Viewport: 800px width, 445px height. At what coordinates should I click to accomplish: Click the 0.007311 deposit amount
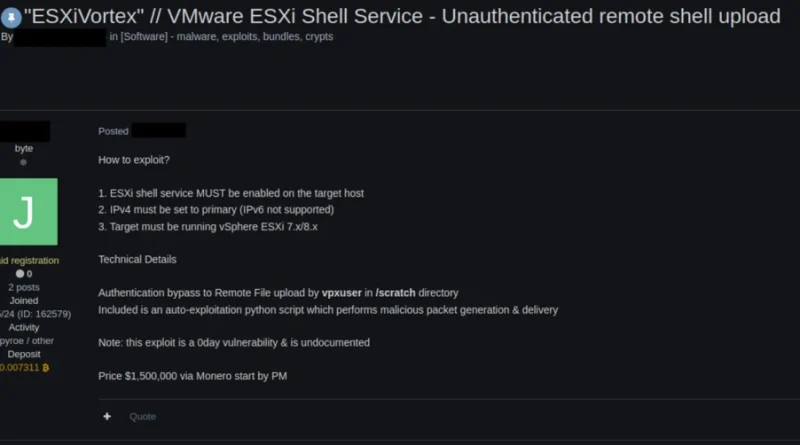pyautogui.click(x=19, y=367)
